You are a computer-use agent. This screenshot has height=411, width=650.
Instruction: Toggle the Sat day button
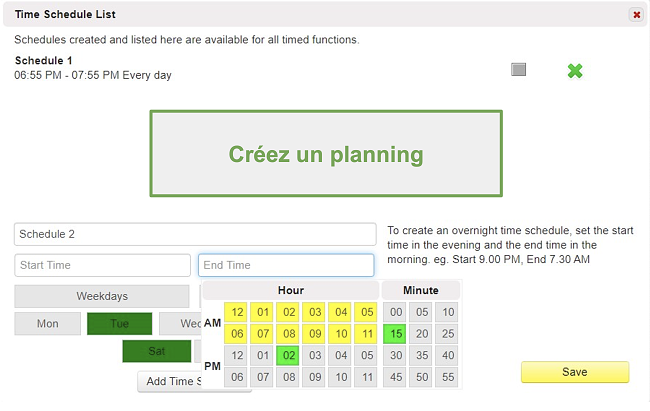pyautogui.click(x=157, y=351)
